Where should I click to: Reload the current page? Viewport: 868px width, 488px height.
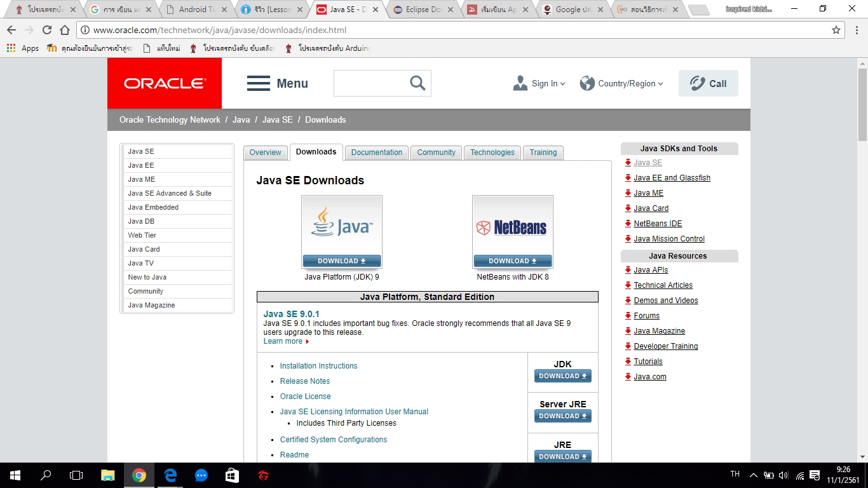pos(47,30)
